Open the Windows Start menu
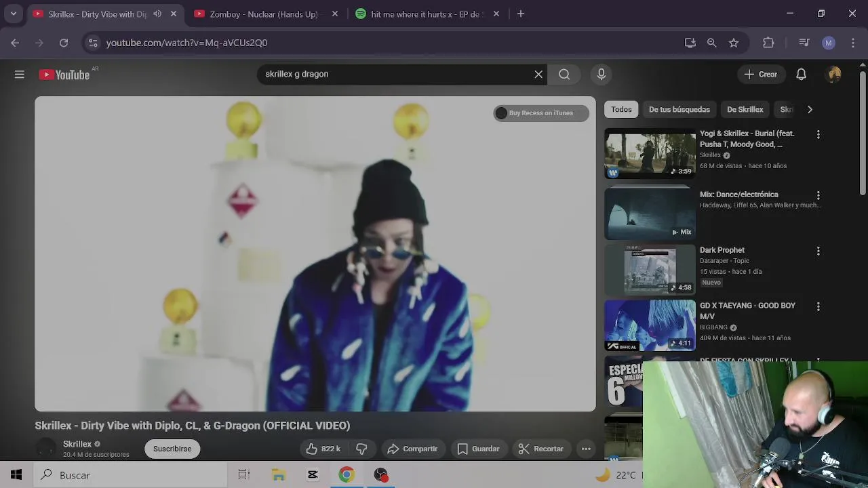This screenshot has width=868, height=488. (16, 475)
